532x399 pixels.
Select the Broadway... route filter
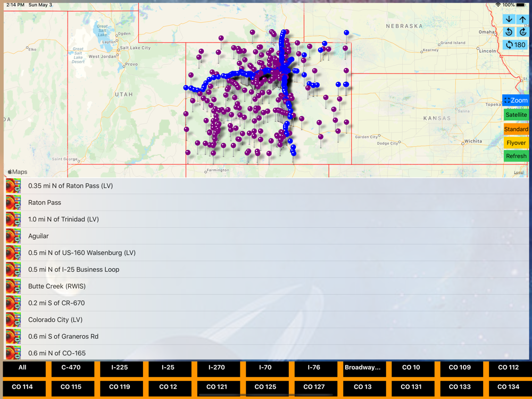click(364, 369)
